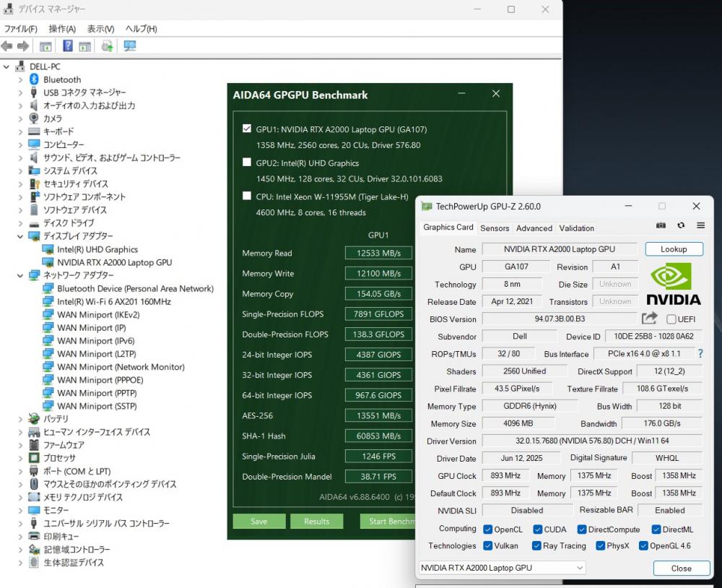Select the NVIDIA RTX A2000 Laptop GPU adapter icon

pyautogui.click(x=48, y=262)
